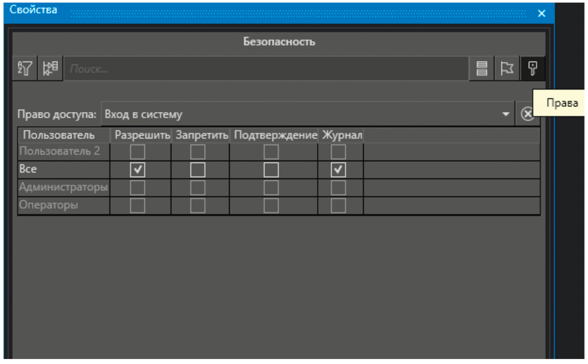Click the Разрешить column header

[x=142, y=135]
